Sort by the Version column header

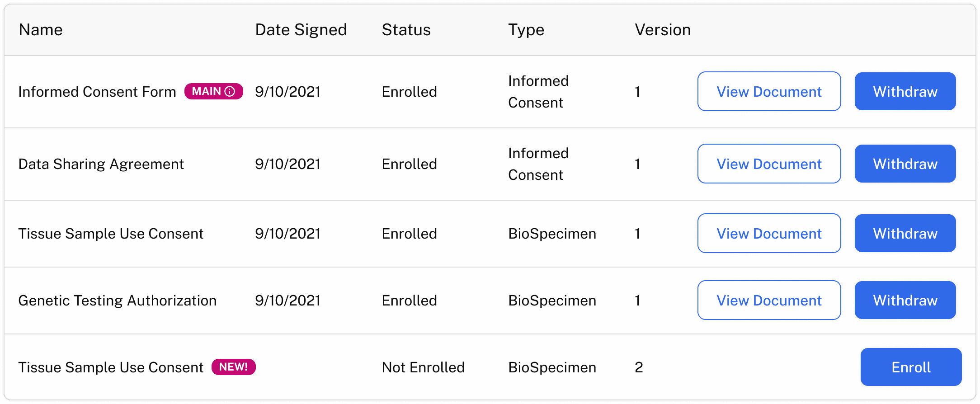(662, 30)
